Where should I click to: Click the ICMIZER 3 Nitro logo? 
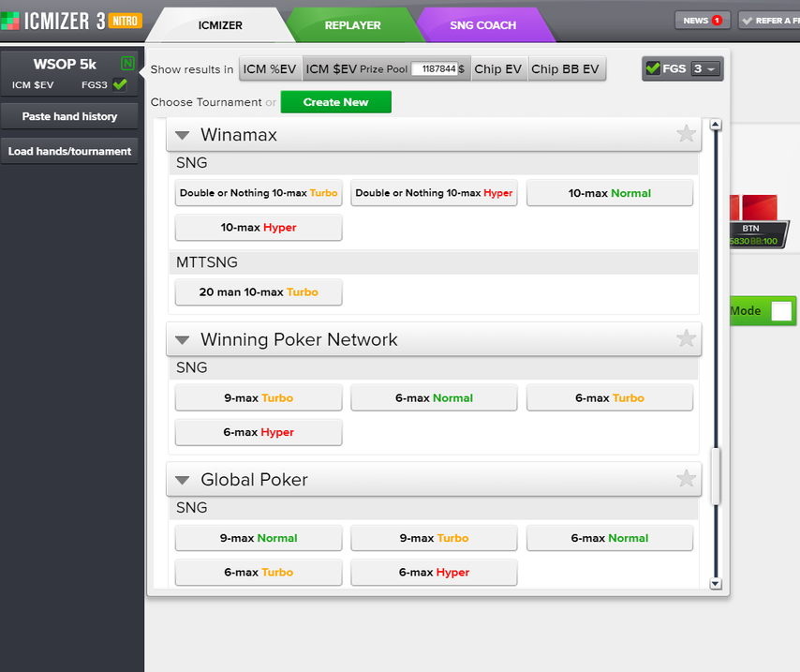(71, 21)
